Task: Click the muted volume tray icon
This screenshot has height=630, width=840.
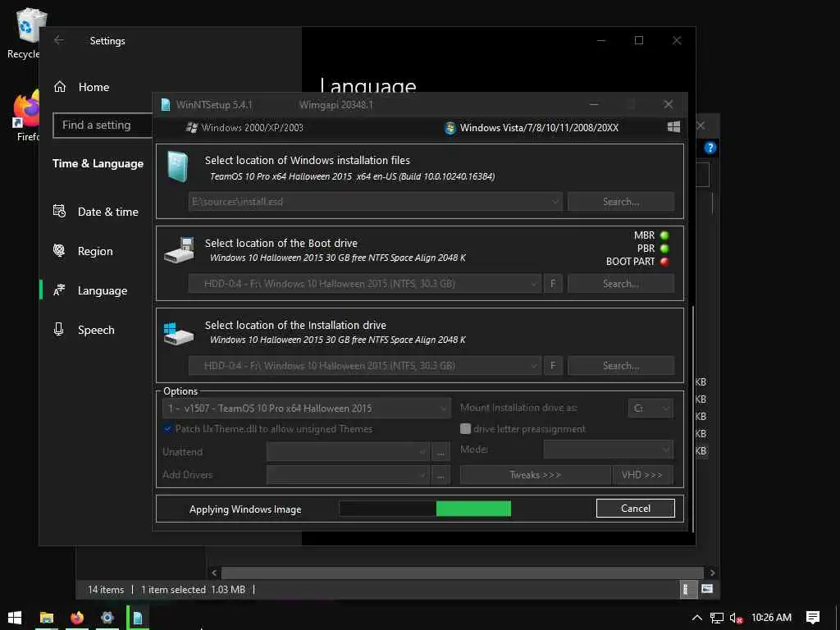Action: [x=736, y=618]
